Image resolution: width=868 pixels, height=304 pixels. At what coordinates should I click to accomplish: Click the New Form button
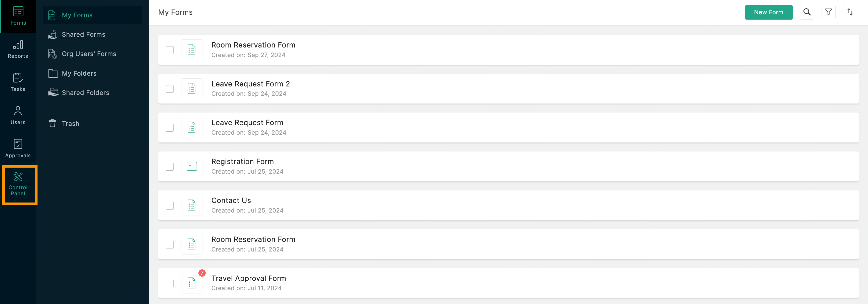(x=768, y=12)
